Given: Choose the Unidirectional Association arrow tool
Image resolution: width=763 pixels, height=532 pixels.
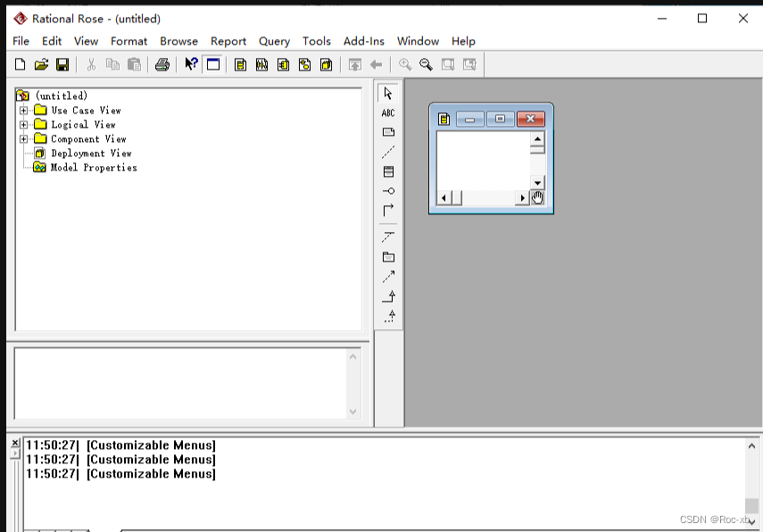Looking at the screenshot, I should [388, 211].
